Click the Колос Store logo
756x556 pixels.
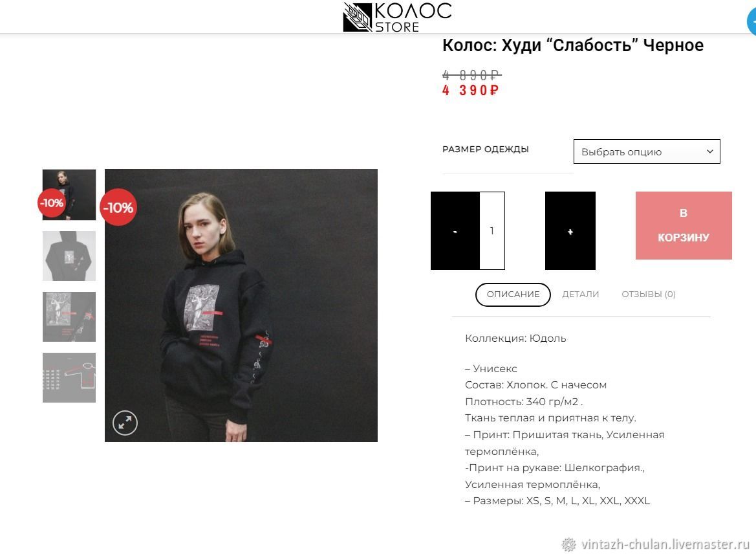pyautogui.click(x=397, y=17)
